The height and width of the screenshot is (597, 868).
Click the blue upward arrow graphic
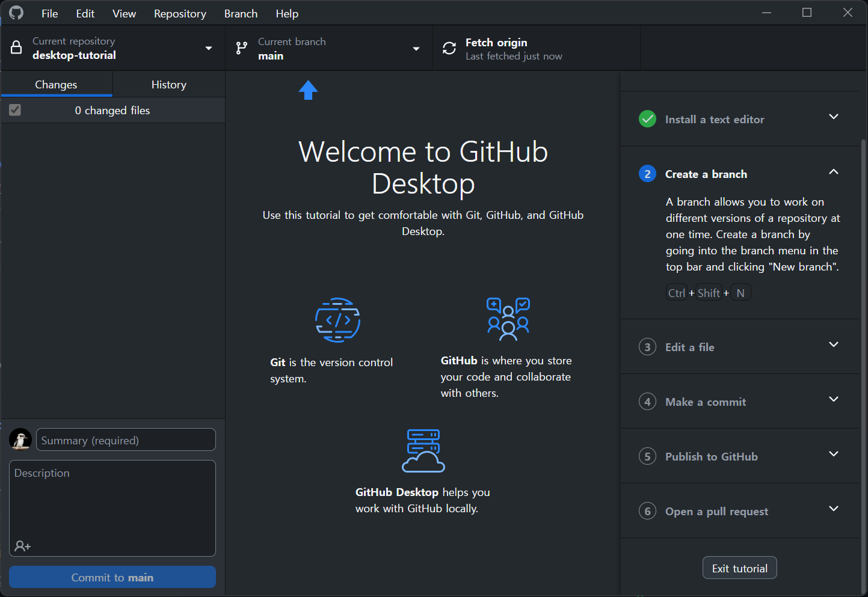pos(308,90)
